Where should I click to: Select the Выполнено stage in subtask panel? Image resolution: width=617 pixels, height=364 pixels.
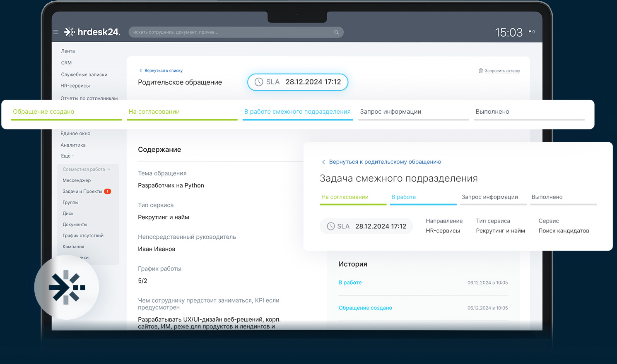click(x=547, y=197)
